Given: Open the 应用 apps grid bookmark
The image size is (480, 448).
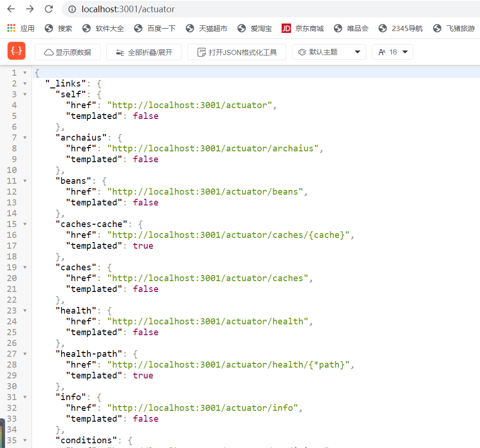Looking at the screenshot, I should pos(21,29).
